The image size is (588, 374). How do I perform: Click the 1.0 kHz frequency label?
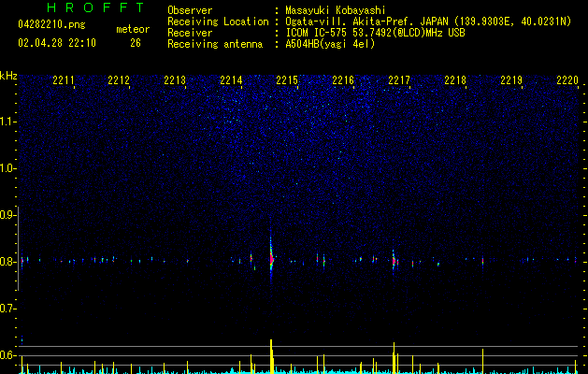coord(7,168)
